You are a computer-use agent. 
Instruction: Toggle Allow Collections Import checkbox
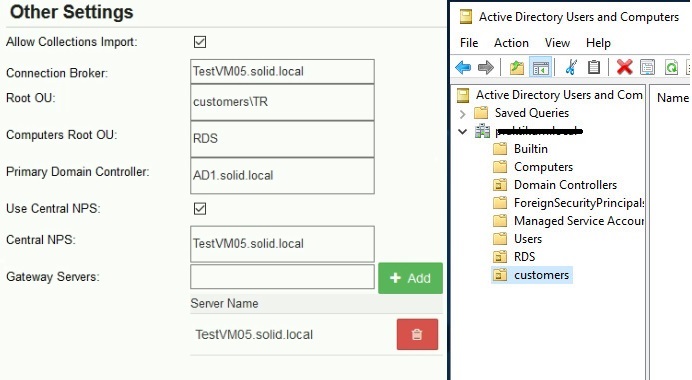(x=200, y=42)
